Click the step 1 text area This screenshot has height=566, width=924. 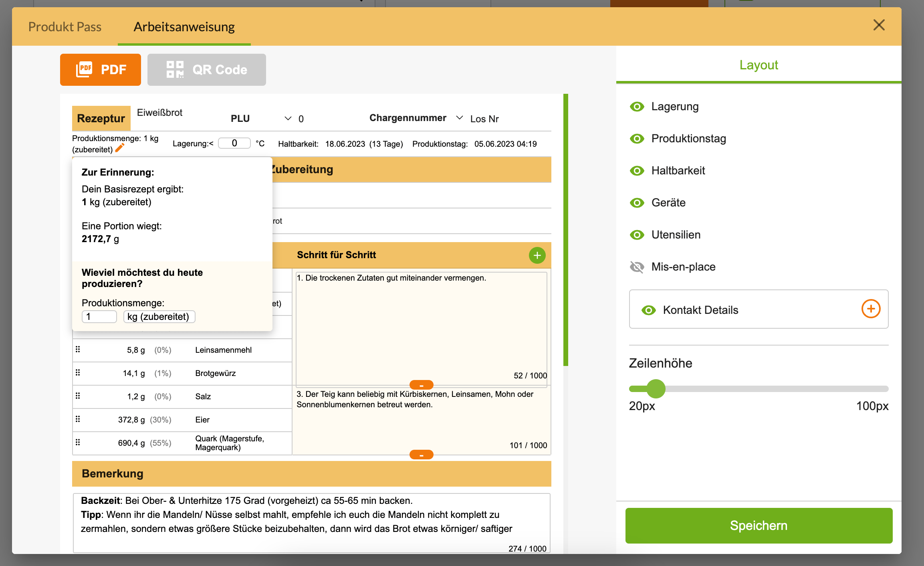point(422,329)
